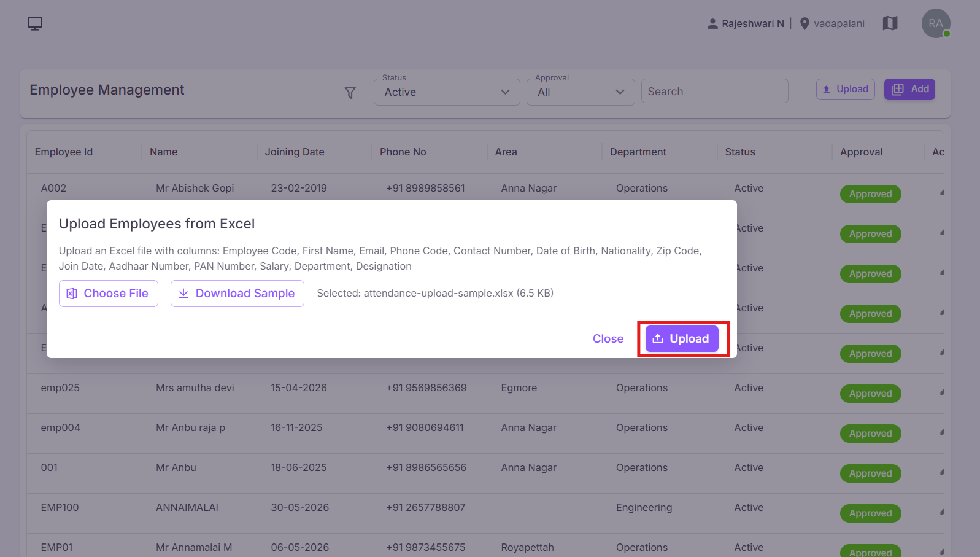Click Approved badge for emp025 row
Image resolution: width=980 pixels, height=557 pixels.
click(x=870, y=394)
